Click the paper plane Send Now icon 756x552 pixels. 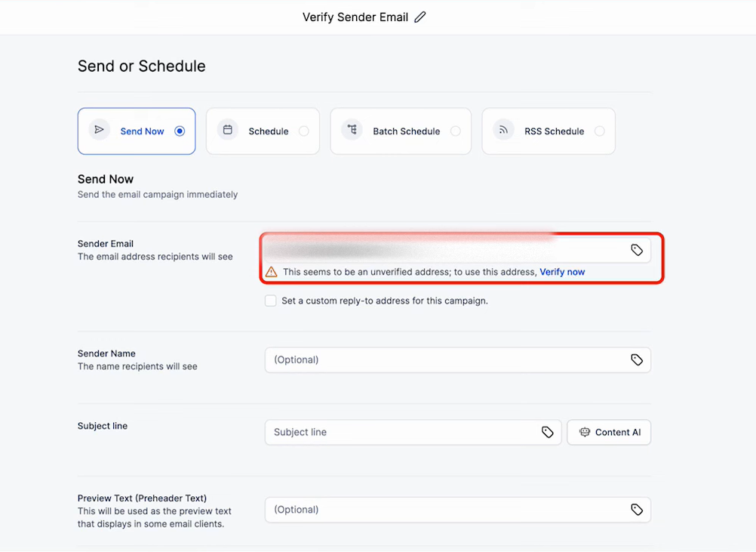click(99, 130)
